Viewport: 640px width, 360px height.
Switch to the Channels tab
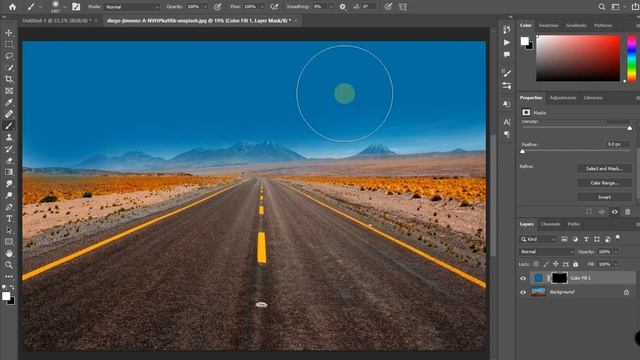550,224
